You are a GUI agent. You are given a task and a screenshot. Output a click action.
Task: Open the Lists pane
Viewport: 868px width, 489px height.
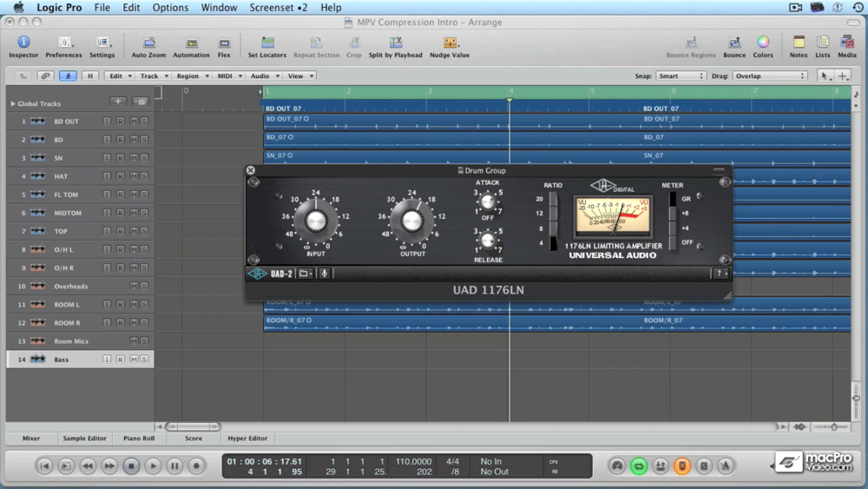click(823, 47)
